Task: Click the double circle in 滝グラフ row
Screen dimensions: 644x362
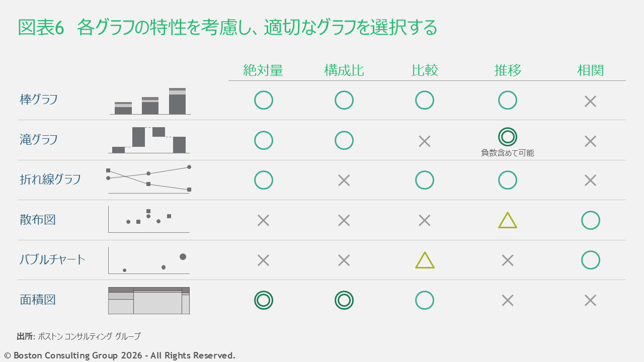Action: point(508,137)
